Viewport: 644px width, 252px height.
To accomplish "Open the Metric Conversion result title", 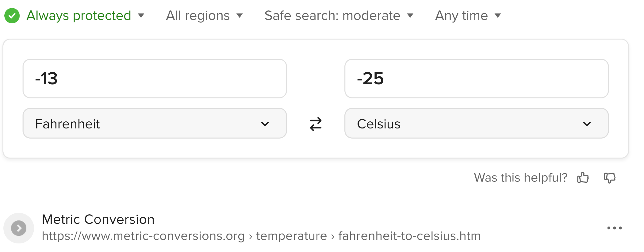I will 98,220.
